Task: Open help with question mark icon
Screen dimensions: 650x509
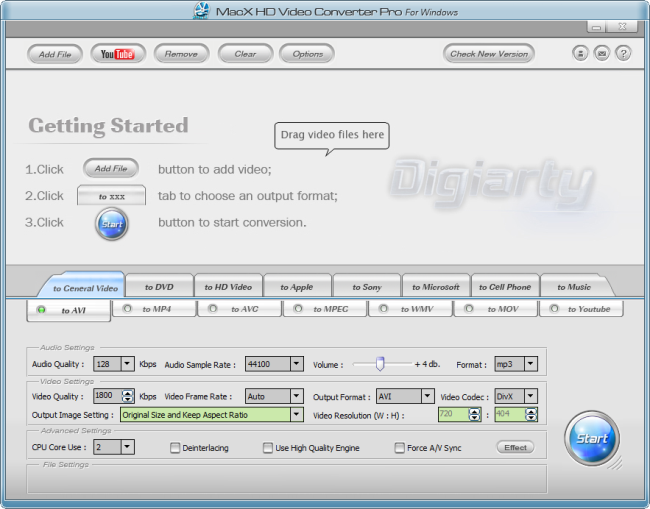Action: coord(623,53)
